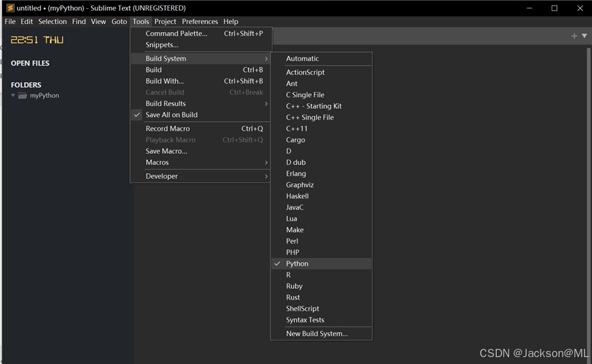The height and width of the screenshot is (364, 592).
Task: Select D dub build system
Action: click(321, 162)
